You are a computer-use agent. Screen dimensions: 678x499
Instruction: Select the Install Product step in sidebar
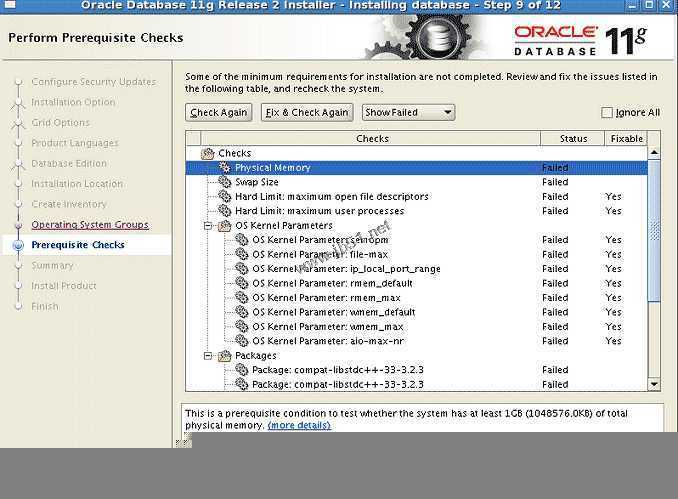64,286
